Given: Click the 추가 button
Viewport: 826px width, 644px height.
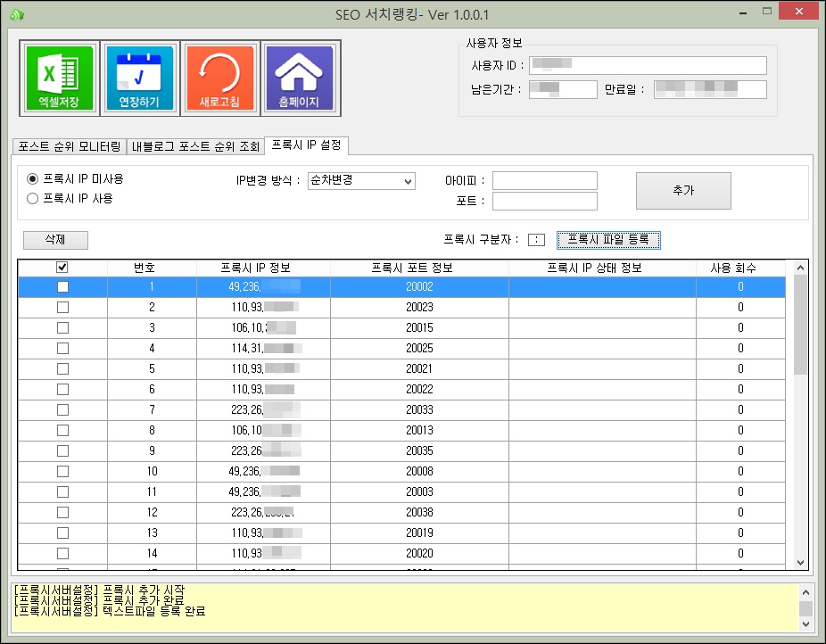Looking at the screenshot, I should [682, 190].
